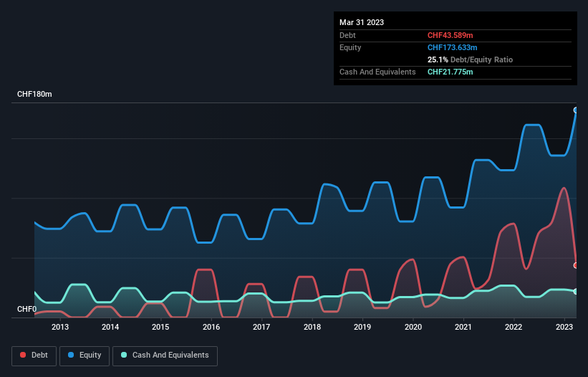Click the Mar 31 2023 tooltip date
The width and height of the screenshot is (588, 377).
coord(362,22)
